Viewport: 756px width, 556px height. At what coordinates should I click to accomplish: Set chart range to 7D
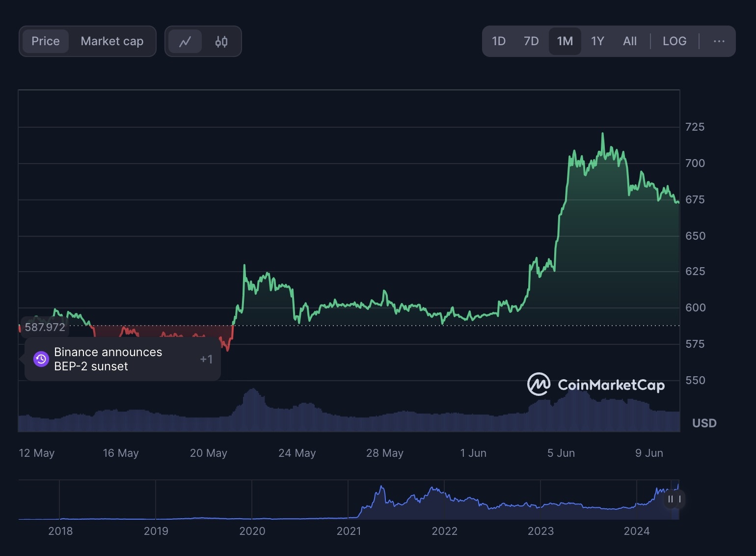[531, 41]
